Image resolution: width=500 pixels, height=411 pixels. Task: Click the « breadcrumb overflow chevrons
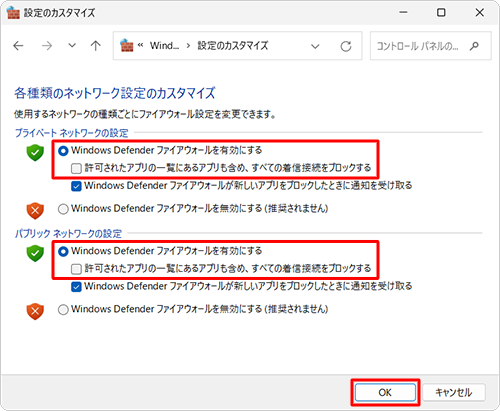point(140,45)
